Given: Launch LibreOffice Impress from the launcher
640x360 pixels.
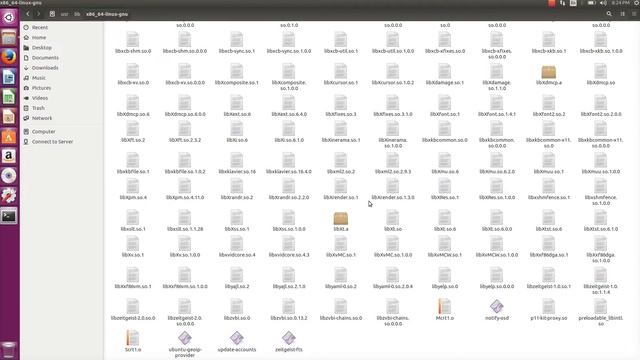Looking at the screenshot, I should 9,117.
